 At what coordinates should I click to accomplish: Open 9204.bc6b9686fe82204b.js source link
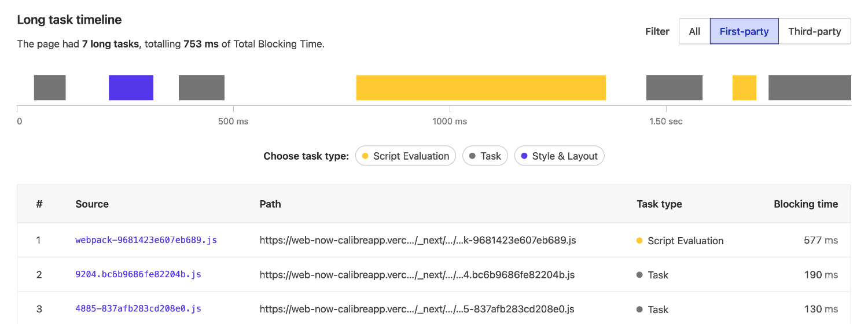138,275
